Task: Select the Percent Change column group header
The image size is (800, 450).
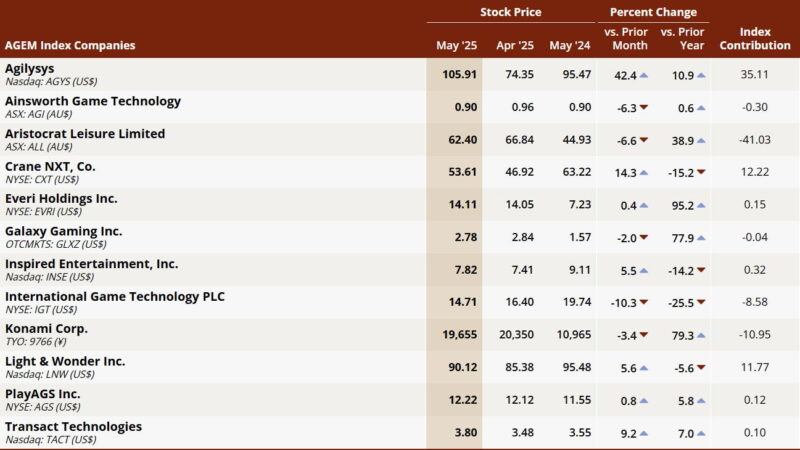Action: (x=654, y=12)
